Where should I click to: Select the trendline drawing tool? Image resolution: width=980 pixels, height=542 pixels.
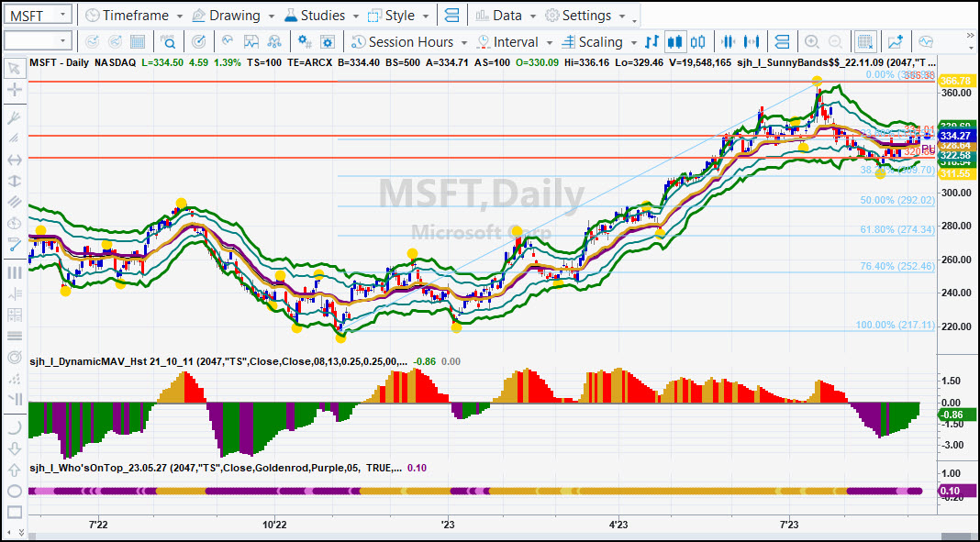(15, 244)
